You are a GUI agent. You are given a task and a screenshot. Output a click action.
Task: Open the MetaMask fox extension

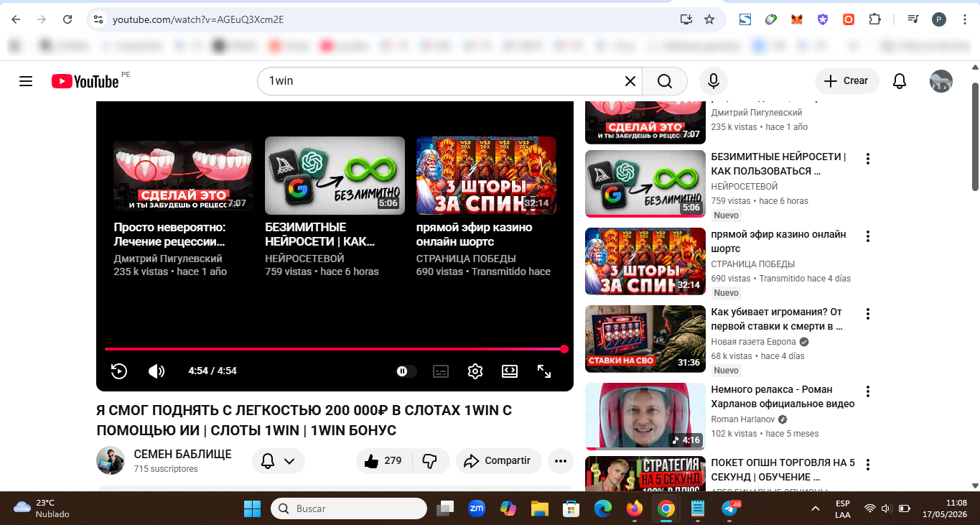click(x=797, y=19)
